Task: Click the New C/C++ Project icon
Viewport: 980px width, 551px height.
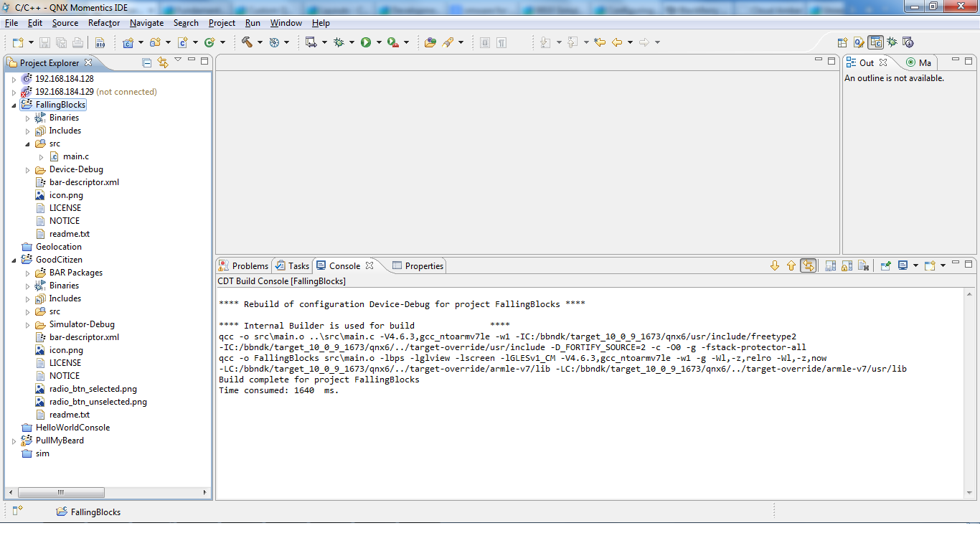Action: point(128,42)
